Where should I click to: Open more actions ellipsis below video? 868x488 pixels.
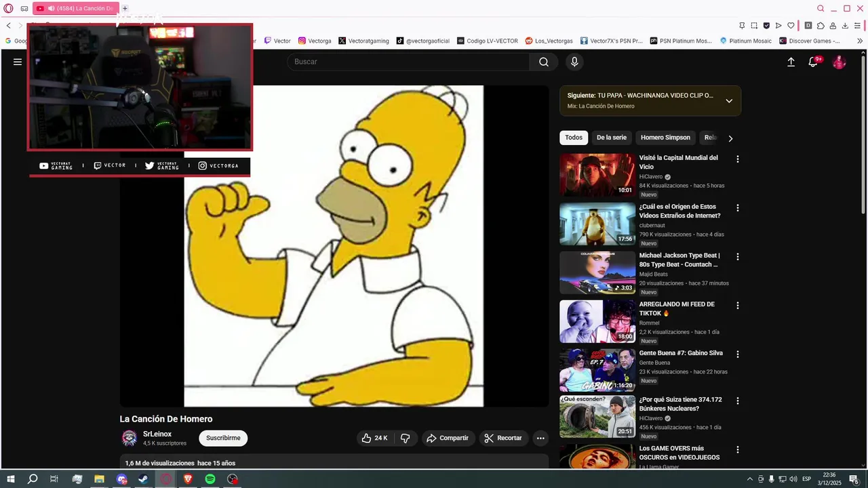(540, 438)
